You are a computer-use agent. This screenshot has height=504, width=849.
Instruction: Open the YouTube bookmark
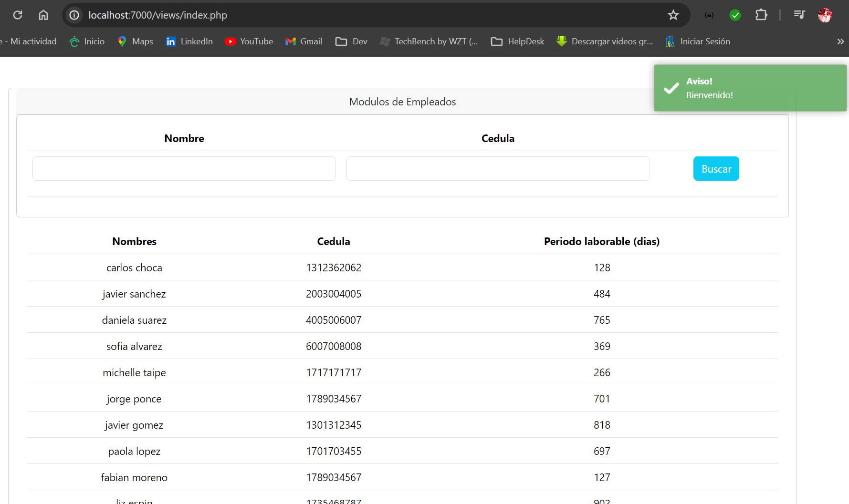(249, 41)
